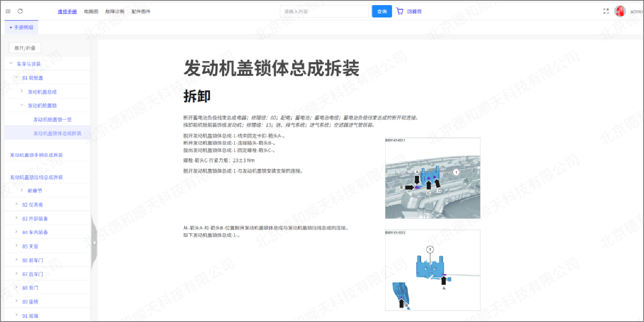Open the shopping cart icon
This screenshot has height=322, width=644.
coord(400,11)
